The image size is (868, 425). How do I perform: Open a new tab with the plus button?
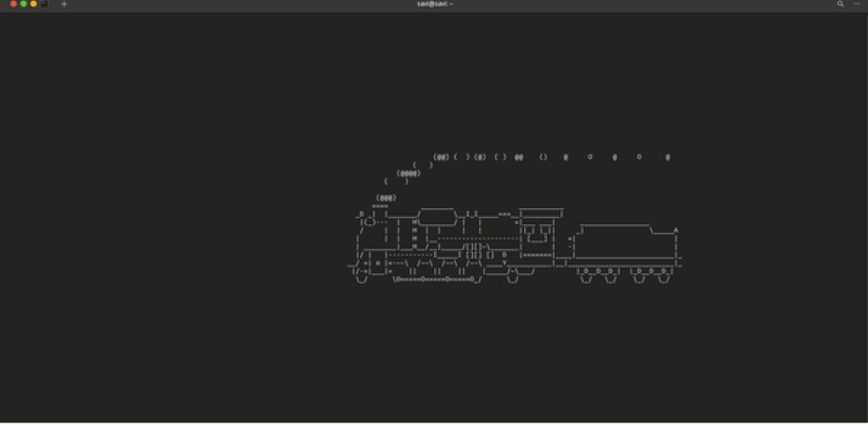64,4
